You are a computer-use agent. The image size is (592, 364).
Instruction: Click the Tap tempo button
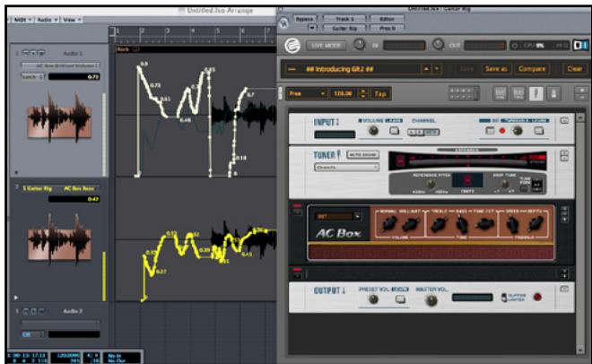click(x=379, y=93)
